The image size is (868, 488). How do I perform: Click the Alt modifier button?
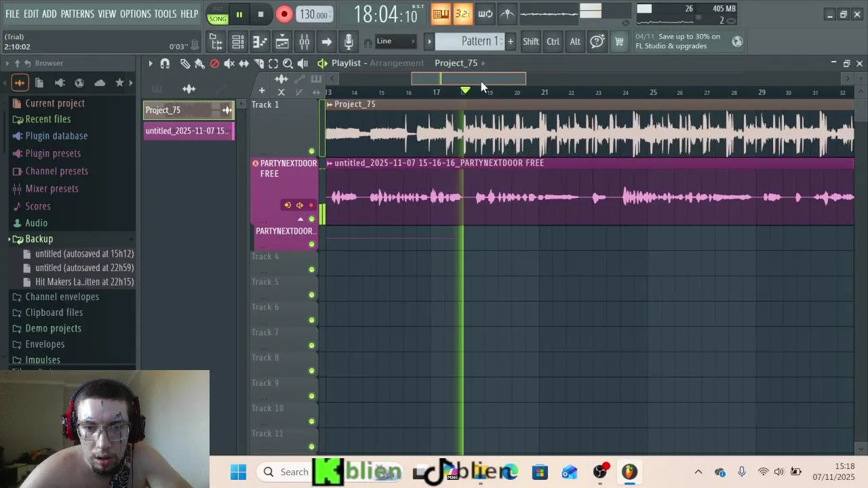click(x=575, y=41)
